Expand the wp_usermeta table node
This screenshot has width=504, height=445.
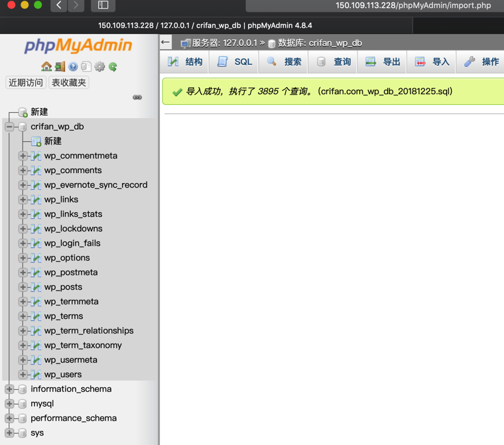(23, 360)
